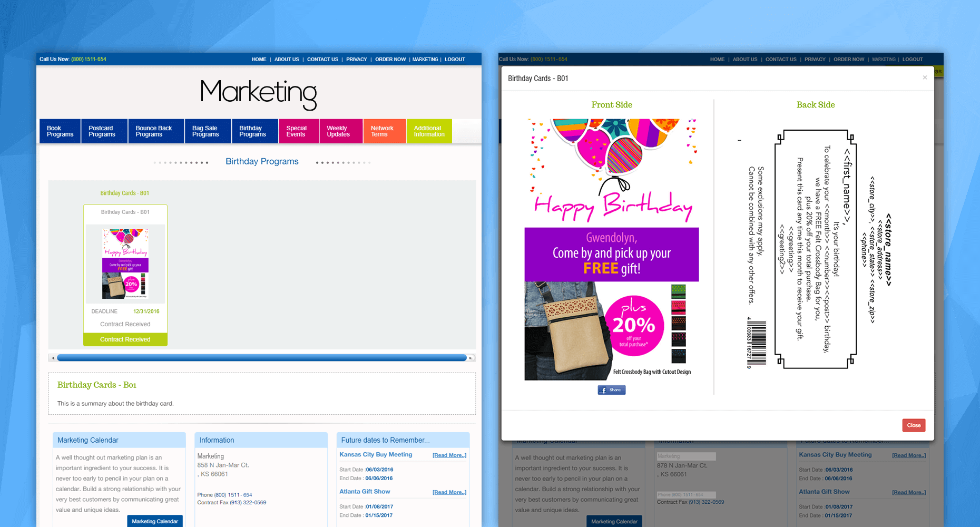The width and height of the screenshot is (980, 527).
Task: Click LOGOUT in right window header
Action: (913, 60)
